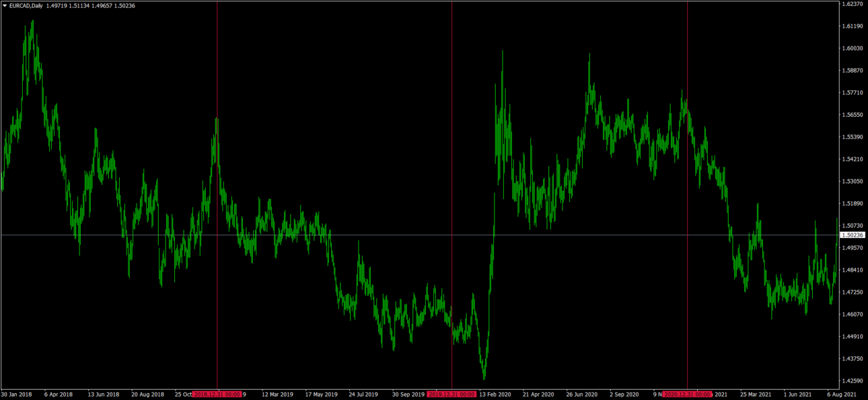Click the 1.51890 price axis value
Screen dimensions: 868x400
[x=852, y=204]
